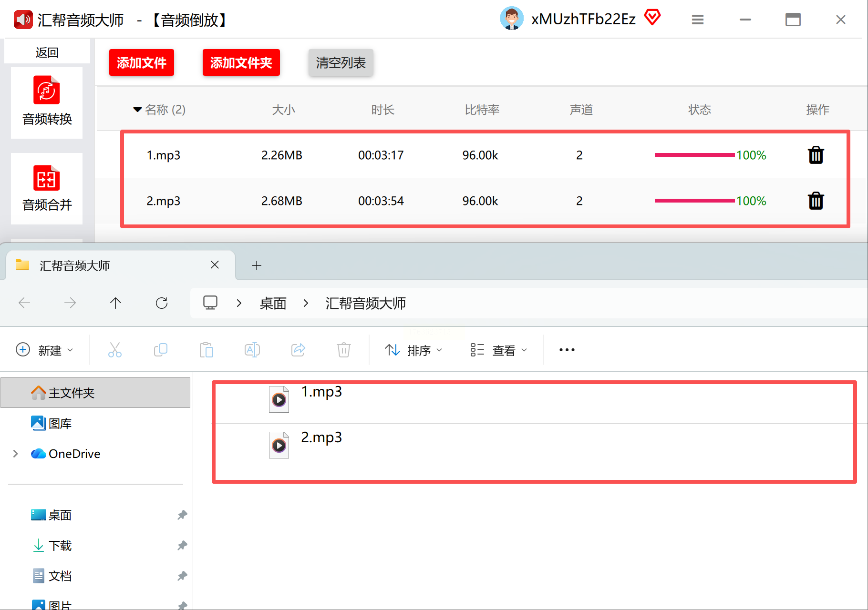Image resolution: width=868 pixels, height=610 pixels.
Task: Go up one folder level in Explorer
Action: 115,303
